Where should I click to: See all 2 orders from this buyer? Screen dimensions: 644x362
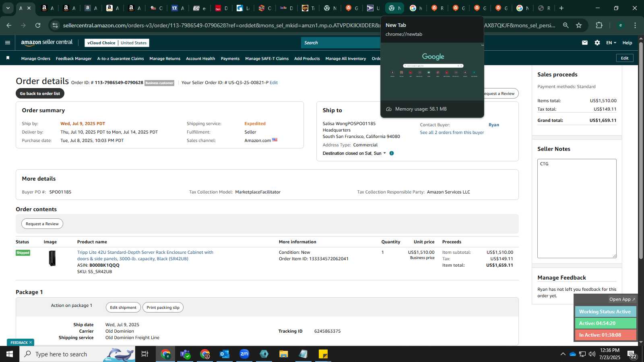coord(452,132)
